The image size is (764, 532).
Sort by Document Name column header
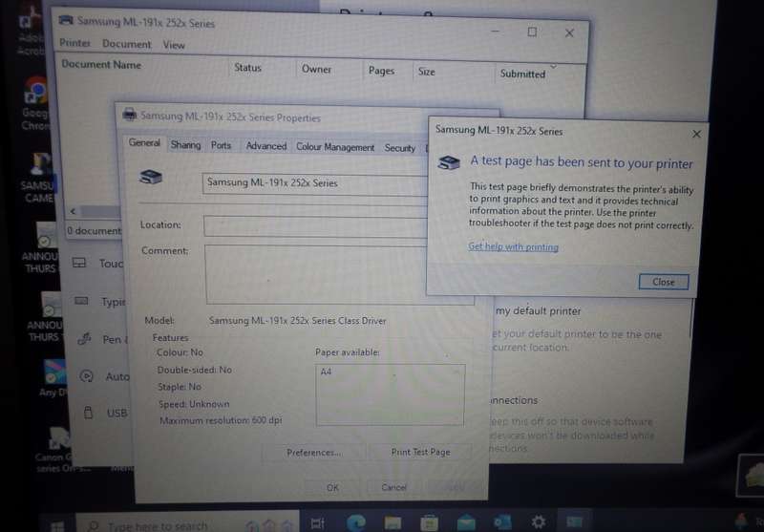(x=101, y=64)
